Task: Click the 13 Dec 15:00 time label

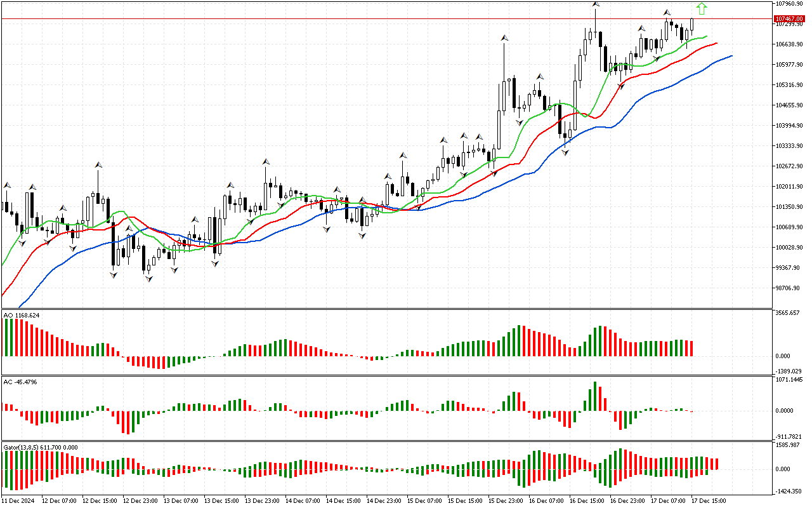Action: [x=221, y=501]
